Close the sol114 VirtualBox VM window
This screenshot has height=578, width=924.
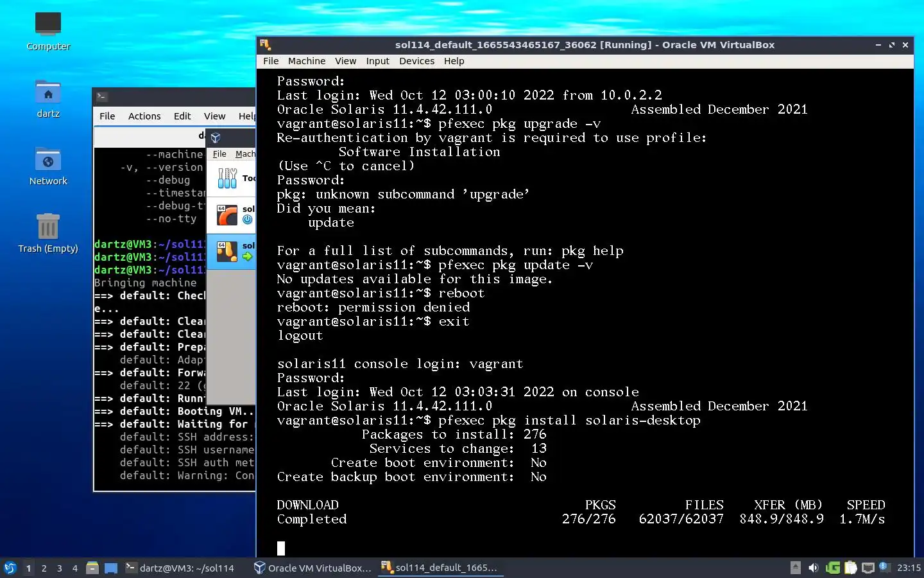905,45
